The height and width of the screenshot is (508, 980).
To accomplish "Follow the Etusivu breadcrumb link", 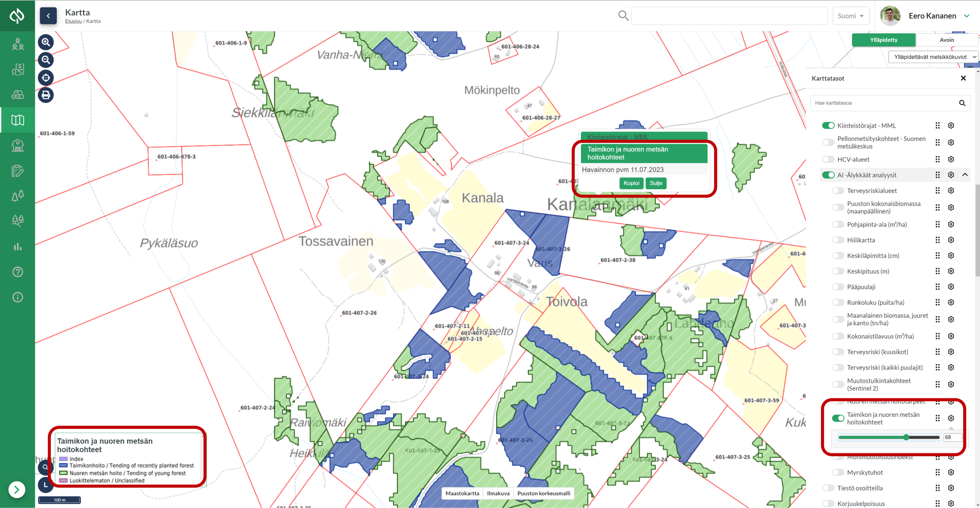I will pos(73,21).
